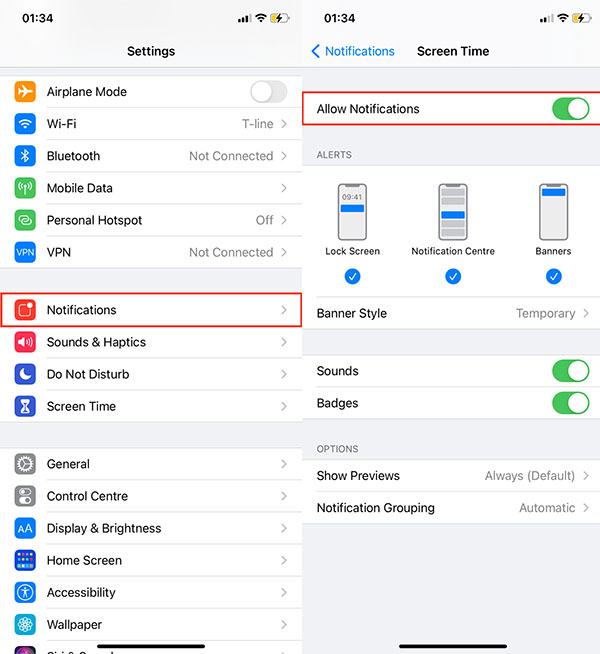The width and height of the screenshot is (600, 654).
Task: Tap the Bluetooth icon
Action: pos(25,156)
